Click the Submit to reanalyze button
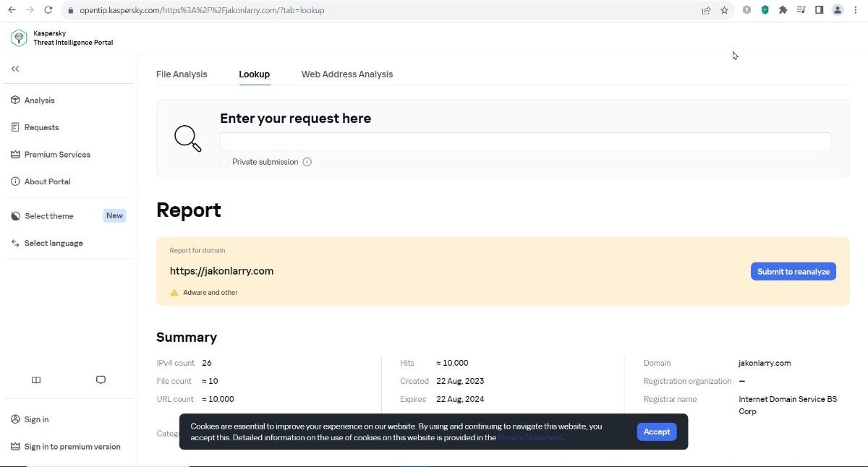This screenshot has height=467, width=868. (793, 272)
